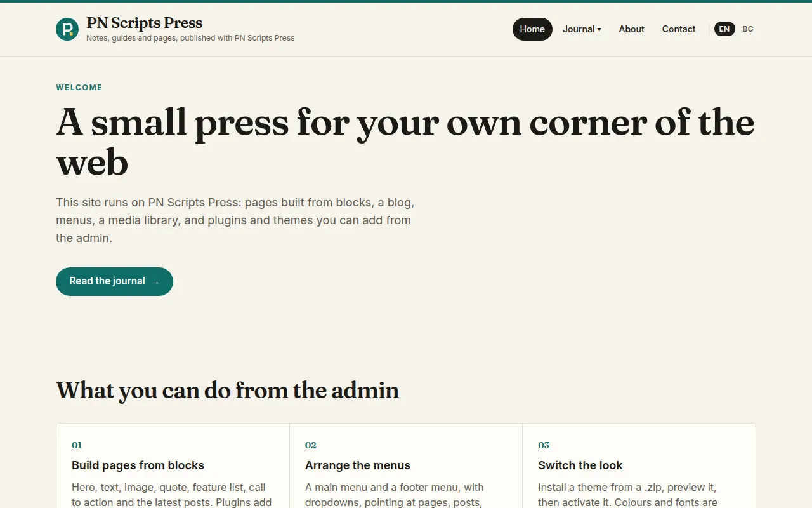This screenshot has width=812, height=508.
Task: Click the 02 number label
Action: (311, 445)
